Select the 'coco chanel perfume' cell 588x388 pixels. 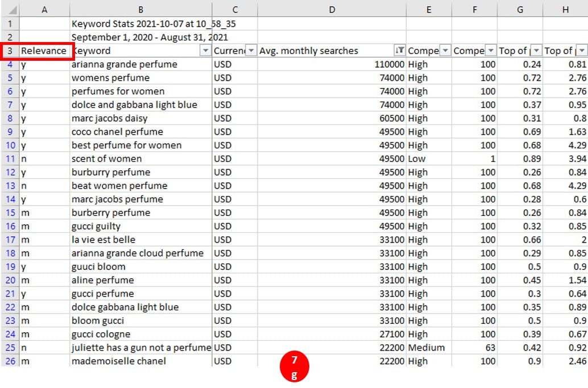pos(140,132)
